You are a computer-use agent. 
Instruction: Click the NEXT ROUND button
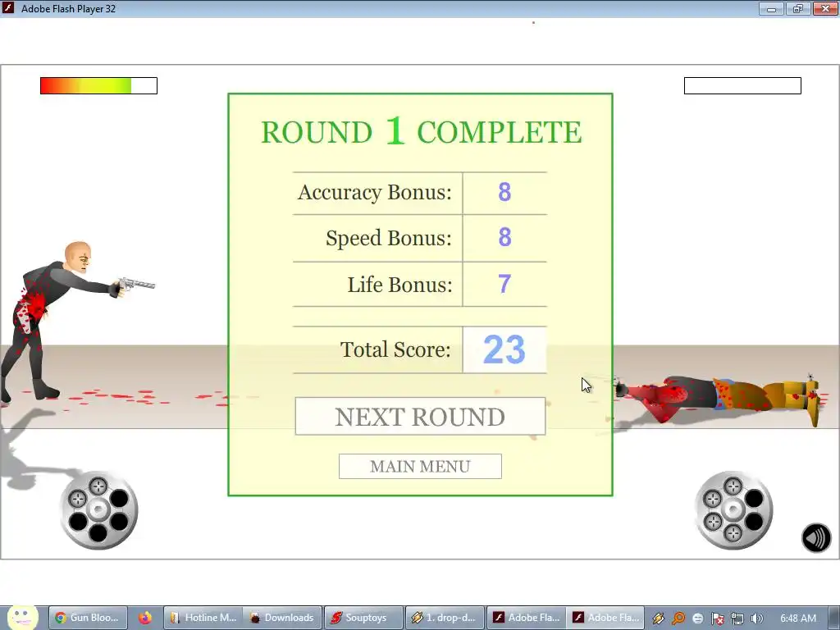[420, 416]
